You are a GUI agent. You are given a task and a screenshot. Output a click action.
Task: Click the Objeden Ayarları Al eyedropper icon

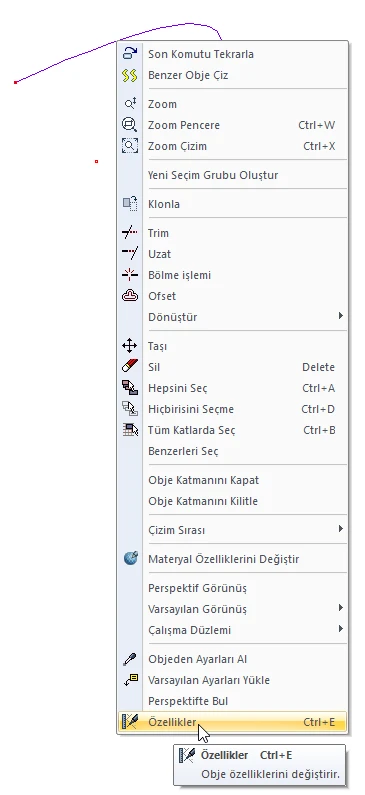(130, 659)
